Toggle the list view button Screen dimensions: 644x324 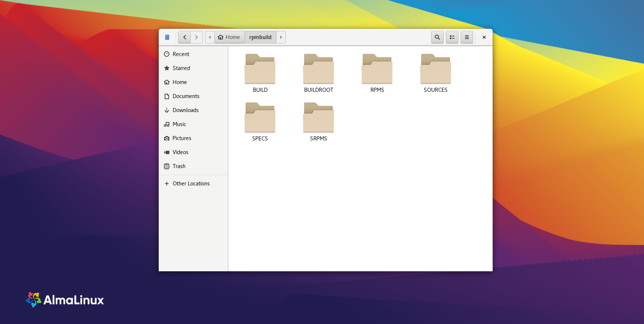tap(452, 37)
